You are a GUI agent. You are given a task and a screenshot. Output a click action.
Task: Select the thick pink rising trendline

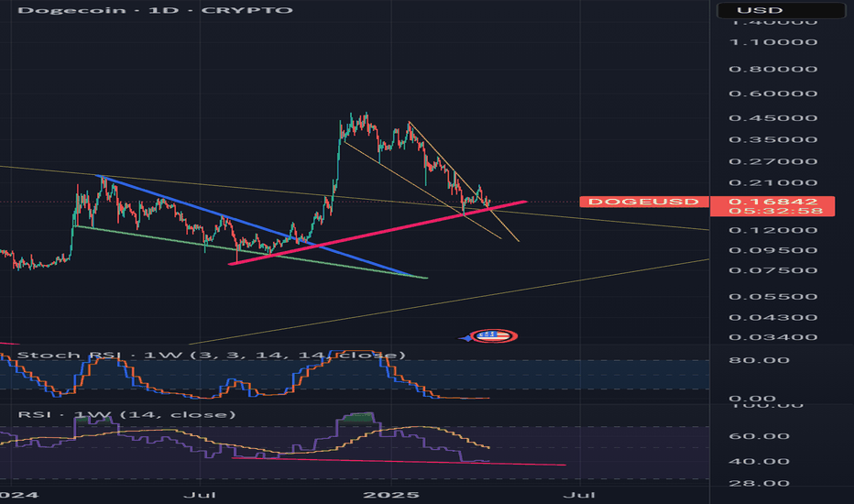pyautogui.click(x=378, y=233)
